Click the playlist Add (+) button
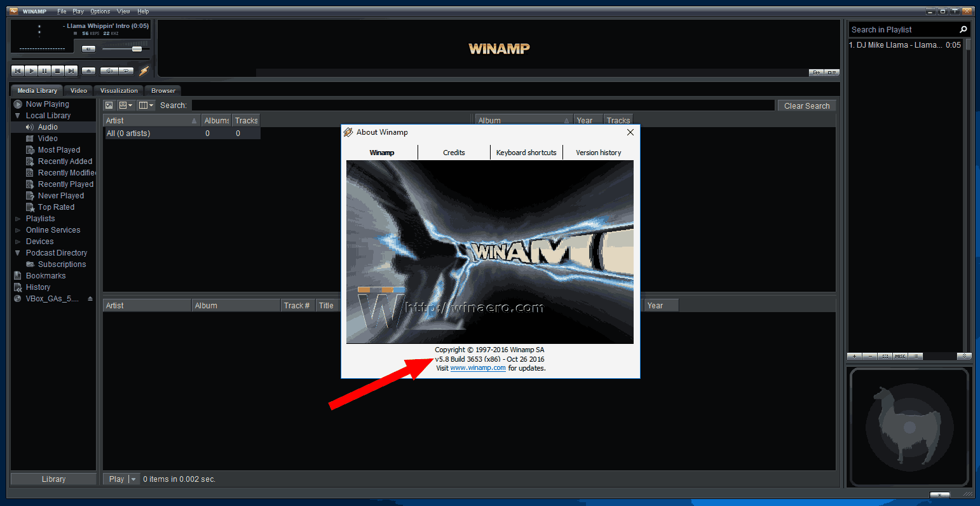Screen dimensions: 980x506 tap(855, 357)
